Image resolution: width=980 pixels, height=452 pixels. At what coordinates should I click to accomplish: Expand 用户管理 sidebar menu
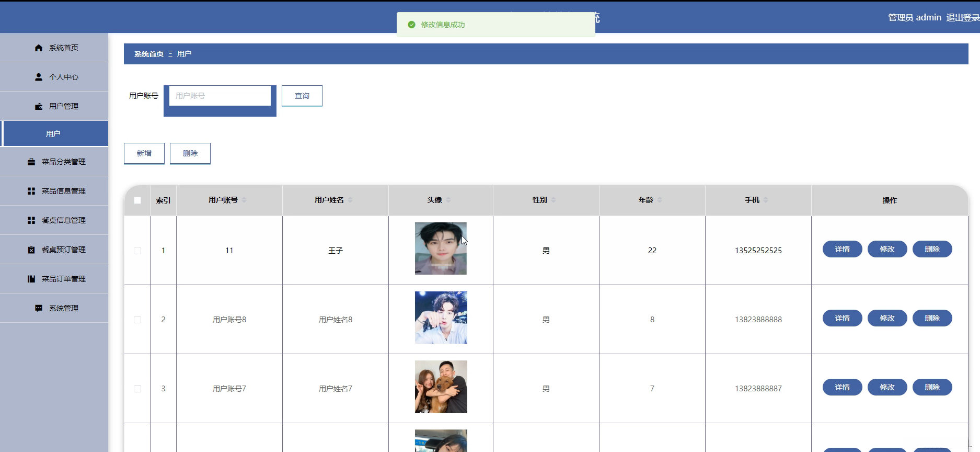point(54,106)
